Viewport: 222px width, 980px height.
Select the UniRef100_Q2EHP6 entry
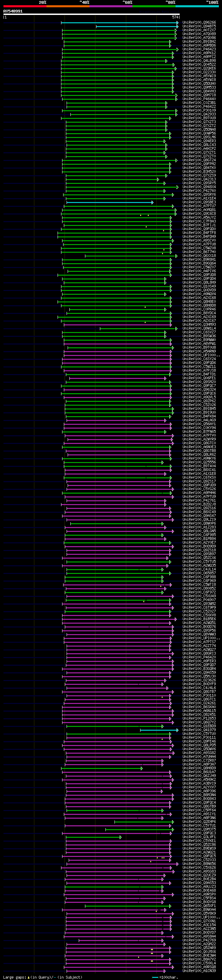199,822
